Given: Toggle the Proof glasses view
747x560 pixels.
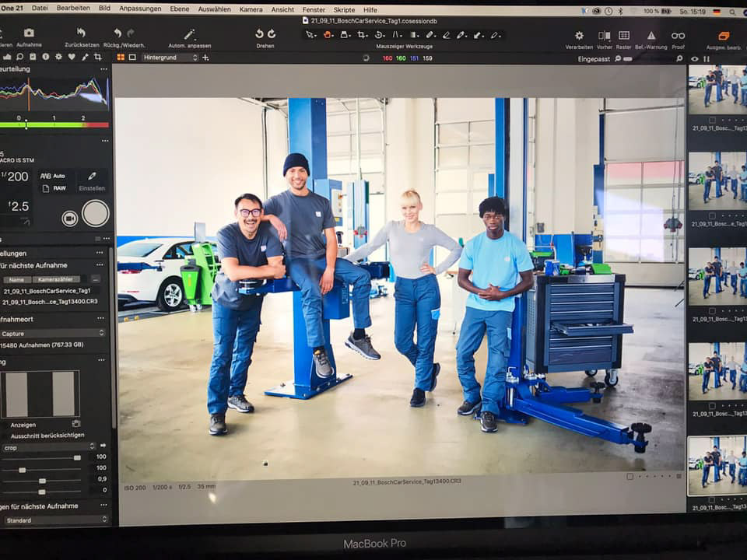Looking at the screenshot, I should tap(678, 36).
